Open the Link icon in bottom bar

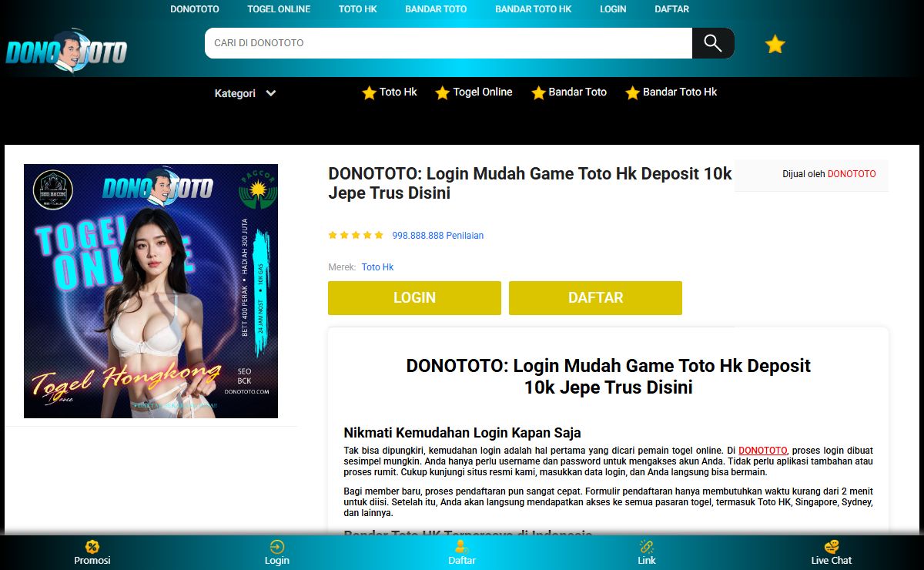(x=647, y=547)
